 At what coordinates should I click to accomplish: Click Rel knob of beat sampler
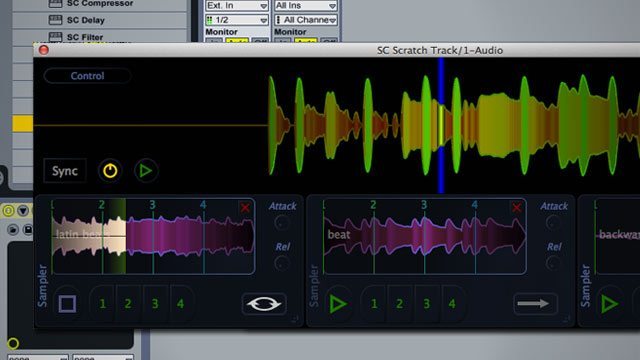553,263
